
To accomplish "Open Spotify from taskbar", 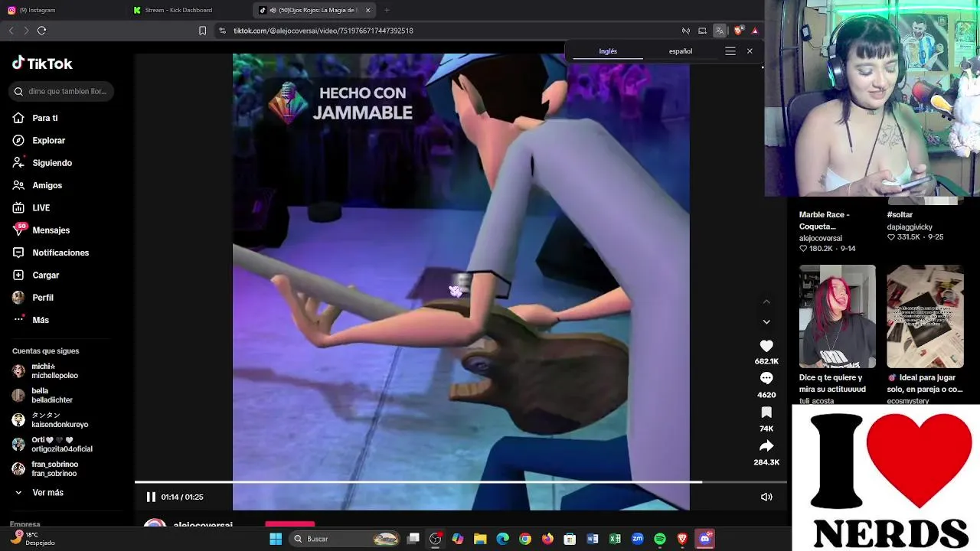I will pyautogui.click(x=660, y=539).
